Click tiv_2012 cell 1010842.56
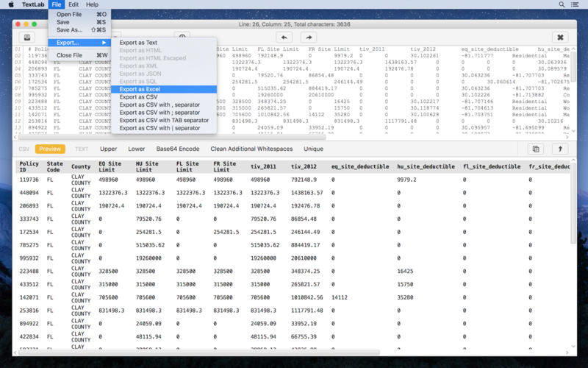Viewport: 588px width, 368px height. pyautogui.click(x=306, y=297)
